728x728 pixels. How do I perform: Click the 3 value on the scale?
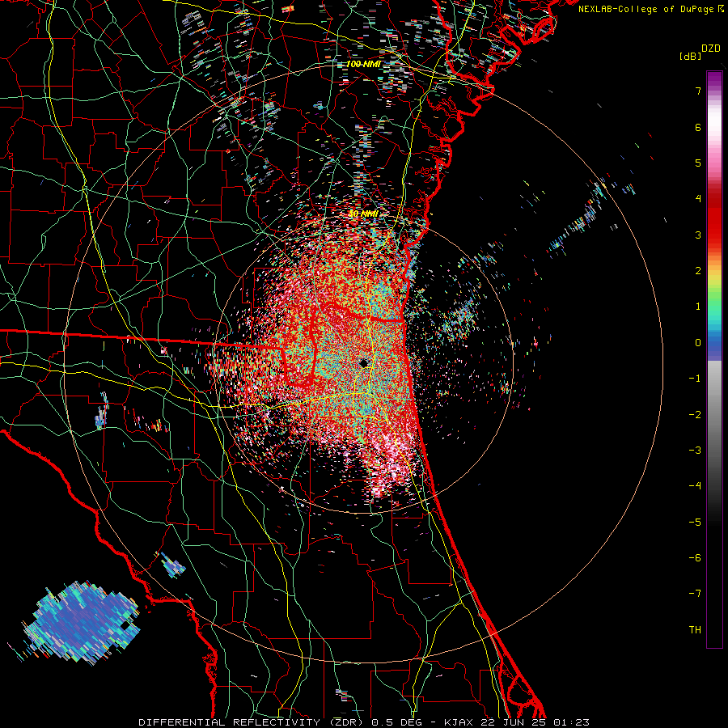point(698,235)
